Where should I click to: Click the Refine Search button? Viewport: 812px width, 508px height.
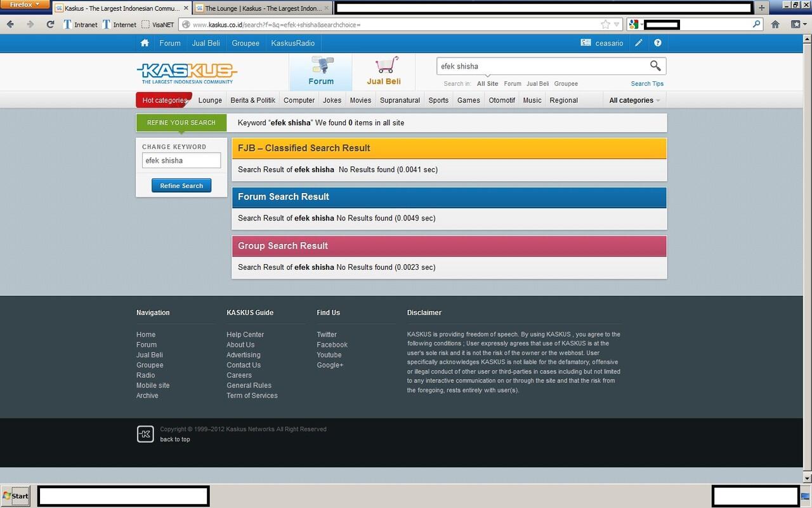pyautogui.click(x=181, y=185)
